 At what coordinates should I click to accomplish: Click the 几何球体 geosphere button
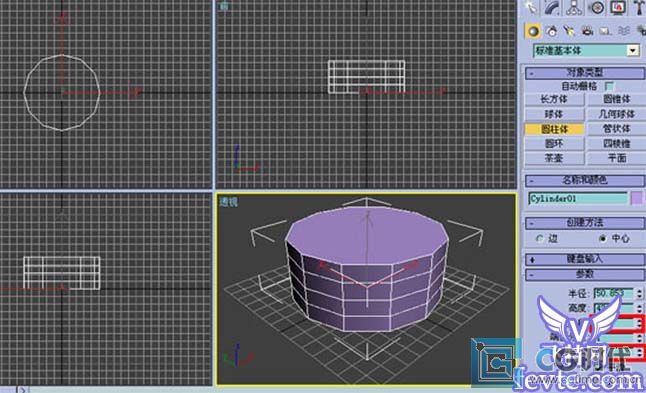point(616,114)
